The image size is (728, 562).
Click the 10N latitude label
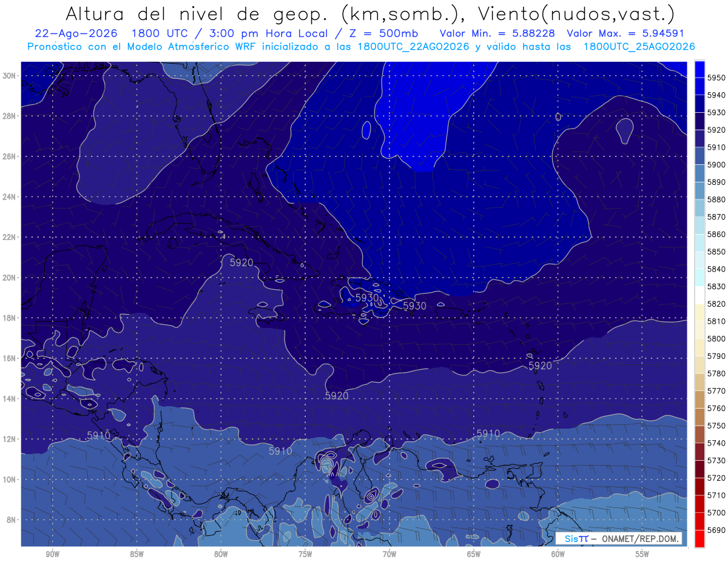[x=9, y=480]
